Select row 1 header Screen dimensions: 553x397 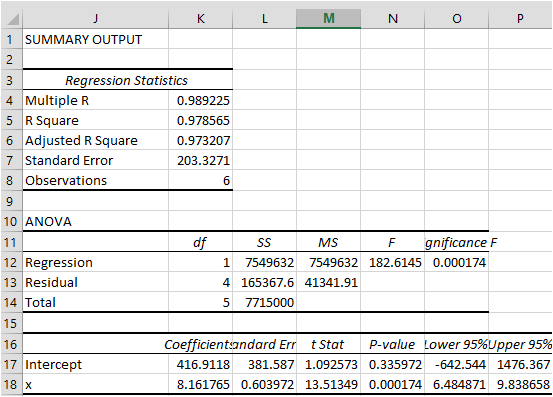[12, 39]
